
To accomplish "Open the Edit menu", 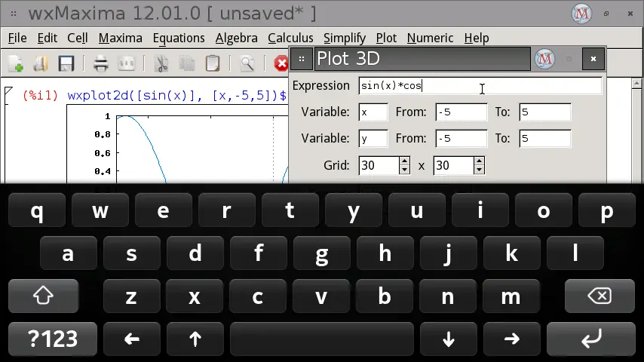I will tap(48, 38).
